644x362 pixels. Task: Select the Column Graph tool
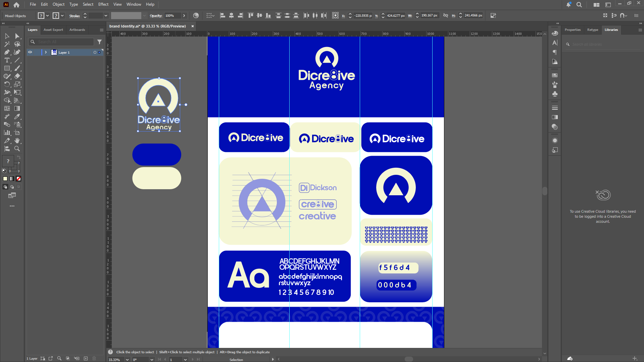tap(7, 133)
